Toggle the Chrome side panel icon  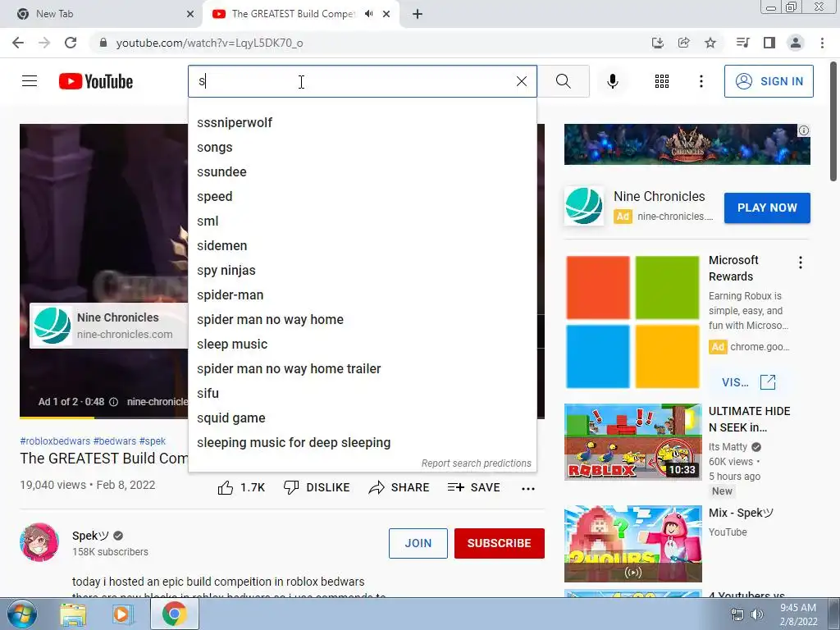point(769,43)
